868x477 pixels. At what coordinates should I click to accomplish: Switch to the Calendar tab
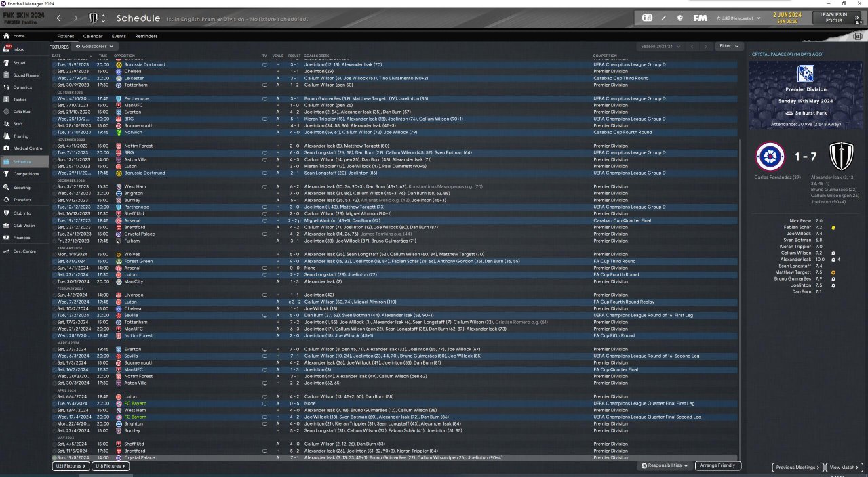coord(93,36)
